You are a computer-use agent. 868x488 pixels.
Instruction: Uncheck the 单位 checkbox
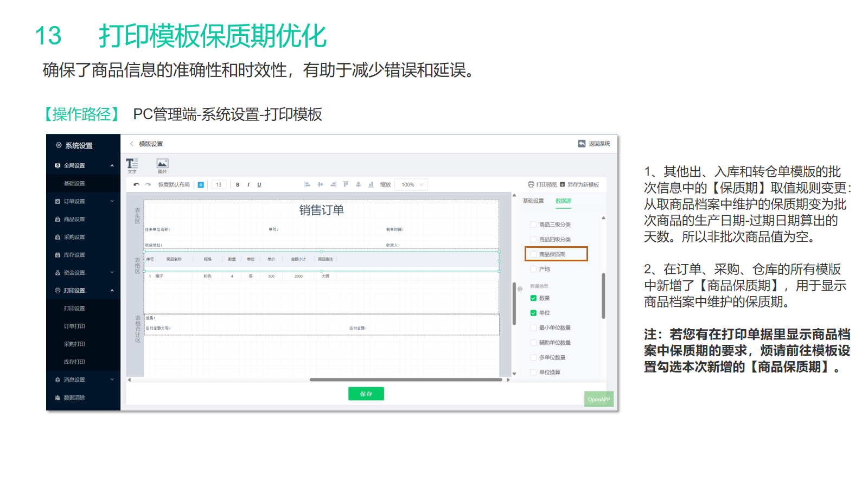pyautogui.click(x=533, y=313)
